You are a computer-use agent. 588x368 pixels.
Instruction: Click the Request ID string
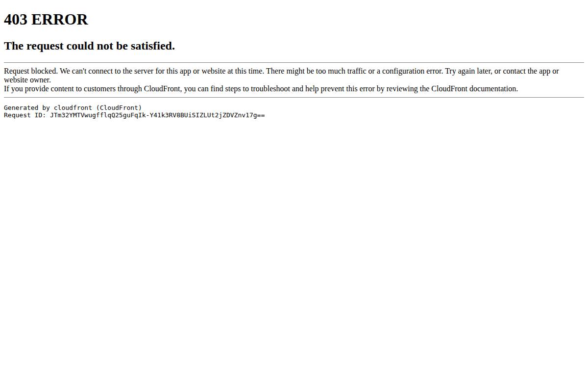click(x=157, y=115)
